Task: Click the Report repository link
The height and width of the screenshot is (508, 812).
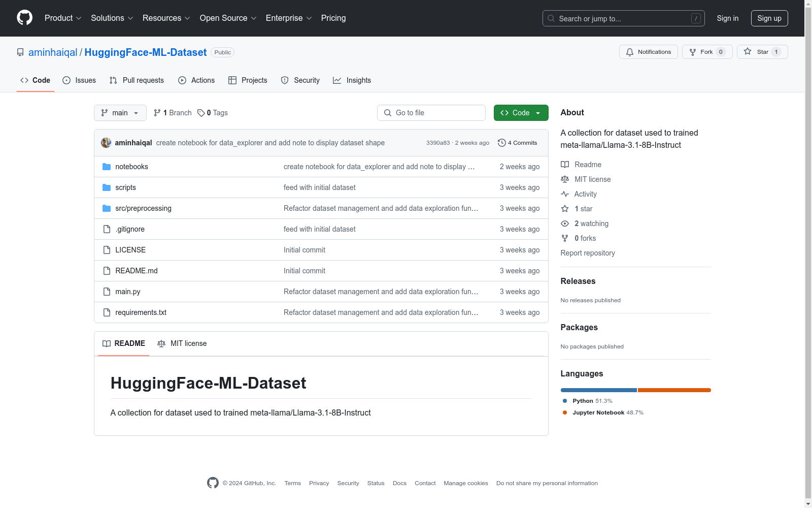Action: 588,253
